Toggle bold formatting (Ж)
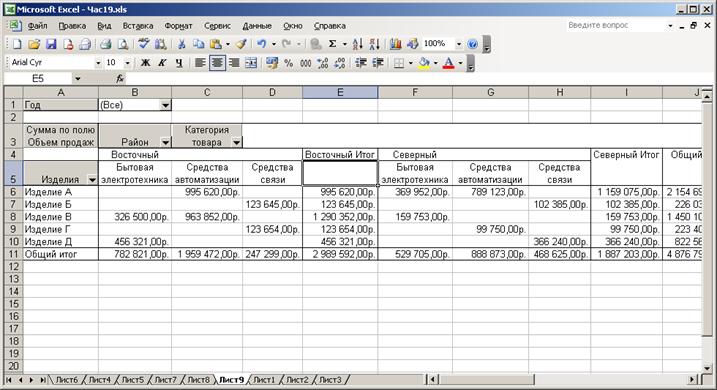The image size is (717, 390). [x=145, y=63]
